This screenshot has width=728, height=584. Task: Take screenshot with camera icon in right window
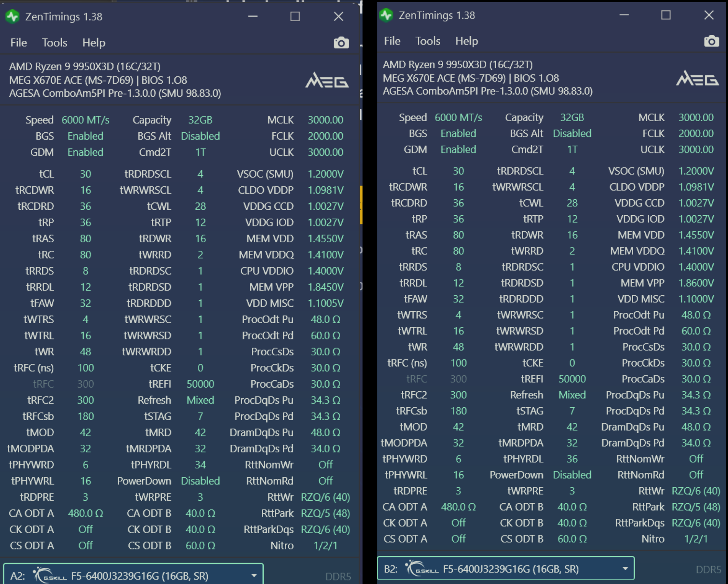click(711, 41)
